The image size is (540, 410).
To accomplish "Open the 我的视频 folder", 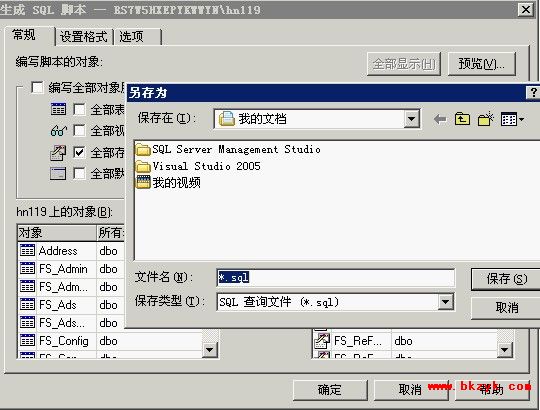I will [x=168, y=182].
